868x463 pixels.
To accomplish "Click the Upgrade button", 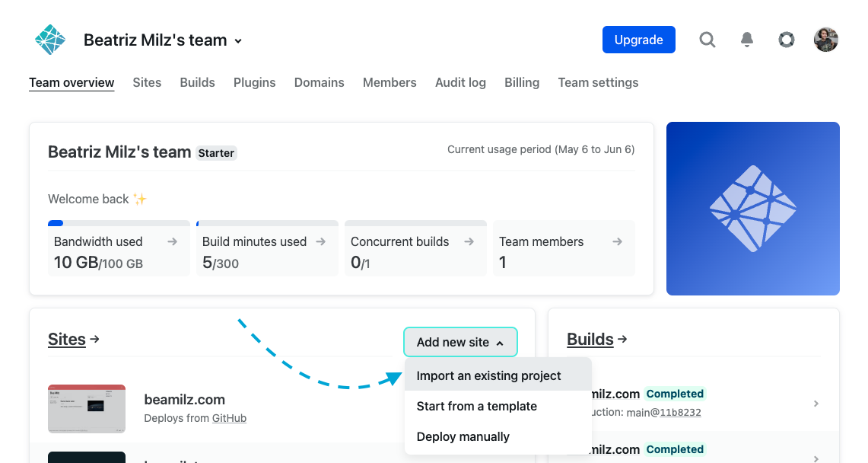I will point(638,40).
